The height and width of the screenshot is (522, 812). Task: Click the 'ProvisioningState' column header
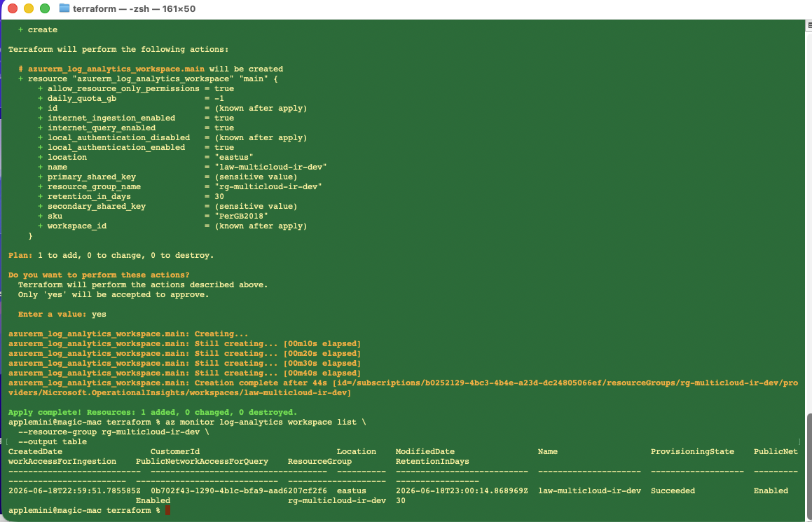click(692, 452)
